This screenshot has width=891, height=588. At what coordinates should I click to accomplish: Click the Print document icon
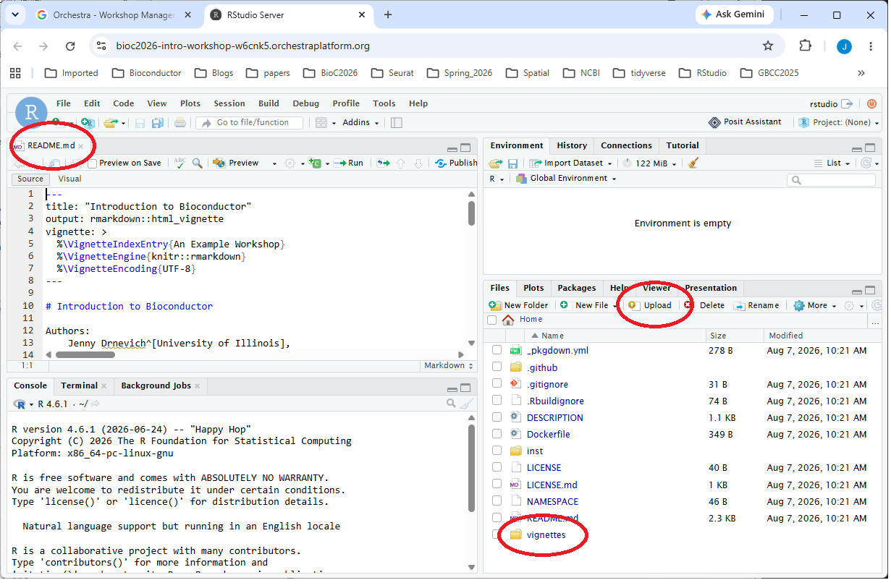pyautogui.click(x=180, y=123)
